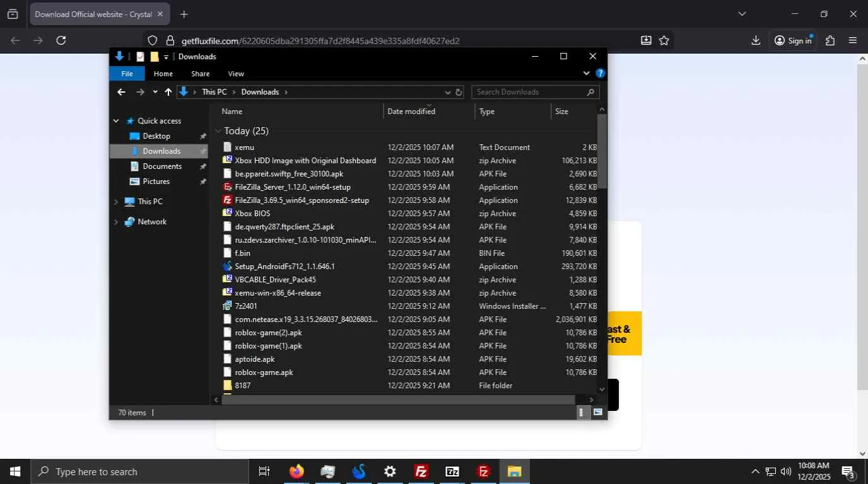Expand the This PC tree node
Viewport: 868px width, 484px height.
click(116, 202)
